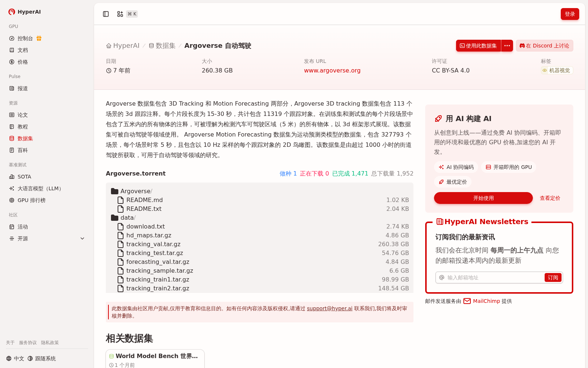Viewport: 588px width, 368px height.
Task: Click the 数据集 database icon in sidebar
Action: click(x=12, y=138)
